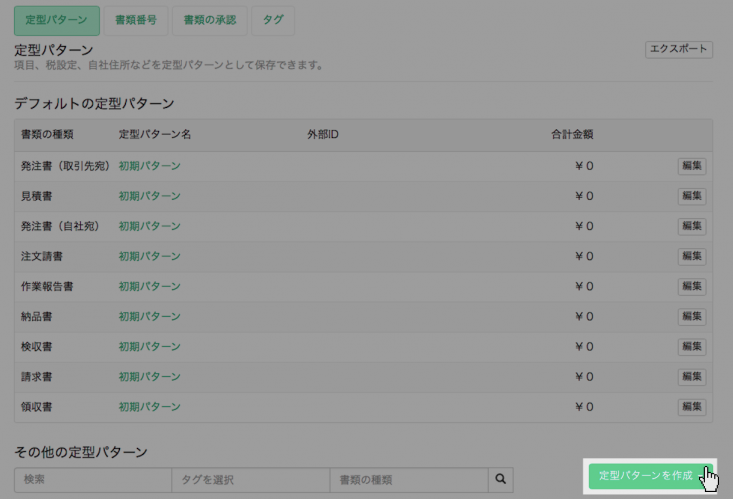Open 初期パターン link in 見積書 row
This screenshot has width=733, height=499.
(150, 196)
